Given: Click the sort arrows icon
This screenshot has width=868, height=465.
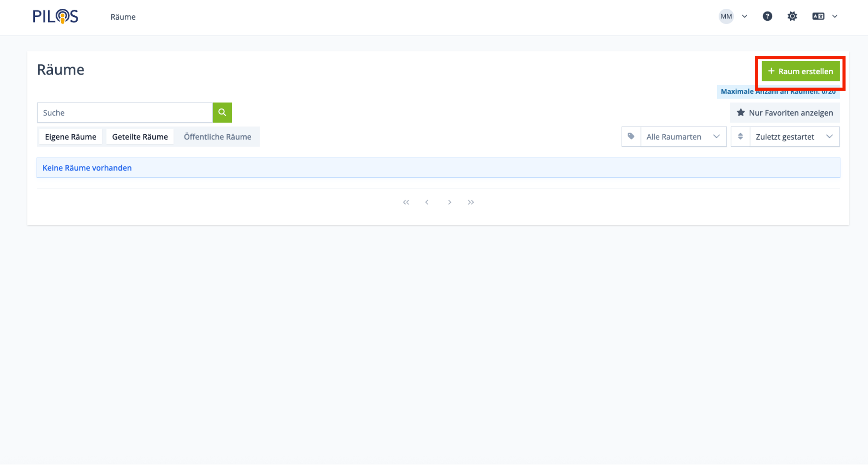Looking at the screenshot, I should coord(740,136).
